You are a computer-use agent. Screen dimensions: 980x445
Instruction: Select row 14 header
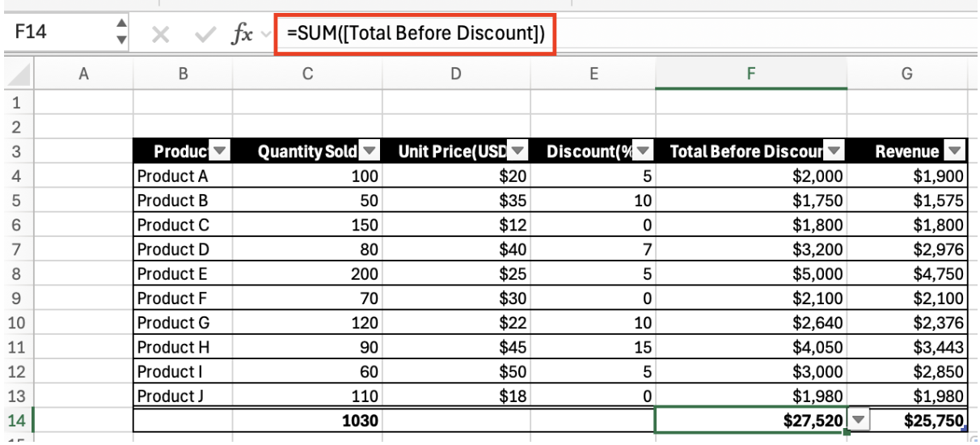[x=17, y=421]
